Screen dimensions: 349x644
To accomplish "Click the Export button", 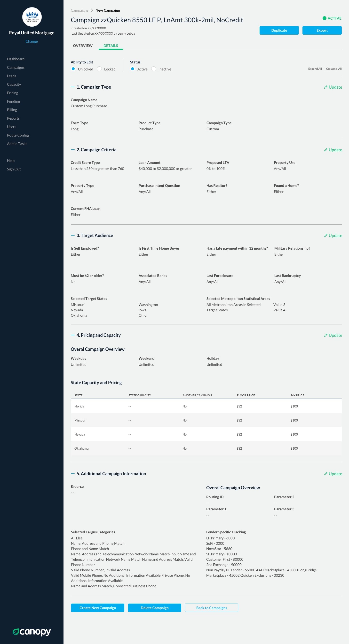I will point(322,31).
